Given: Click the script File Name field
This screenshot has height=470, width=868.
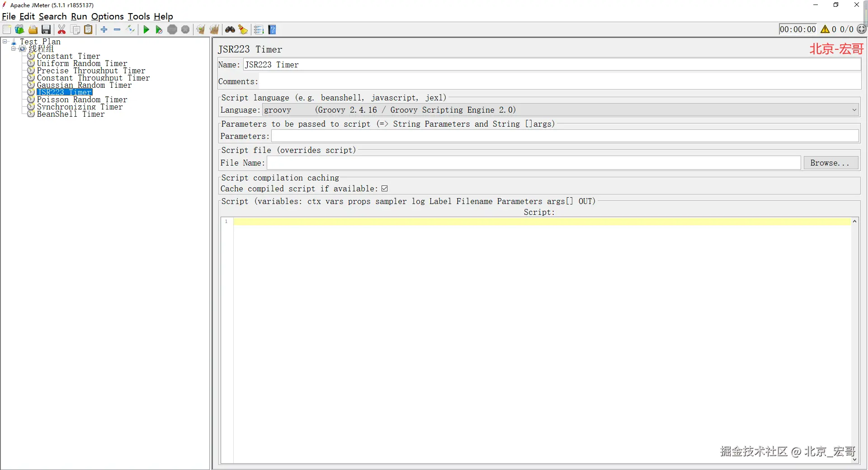Looking at the screenshot, I should coord(533,163).
